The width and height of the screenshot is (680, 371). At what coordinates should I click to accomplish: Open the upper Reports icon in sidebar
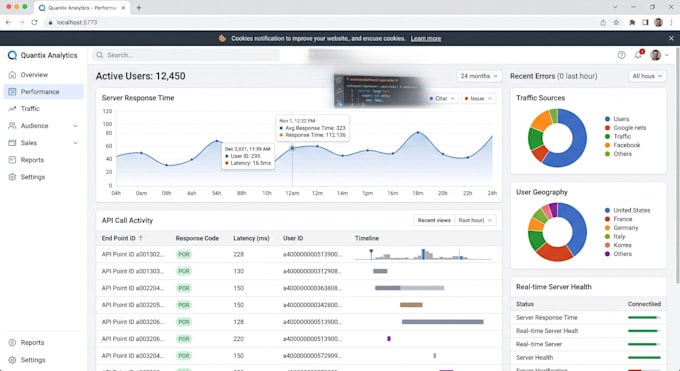coord(12,160)
